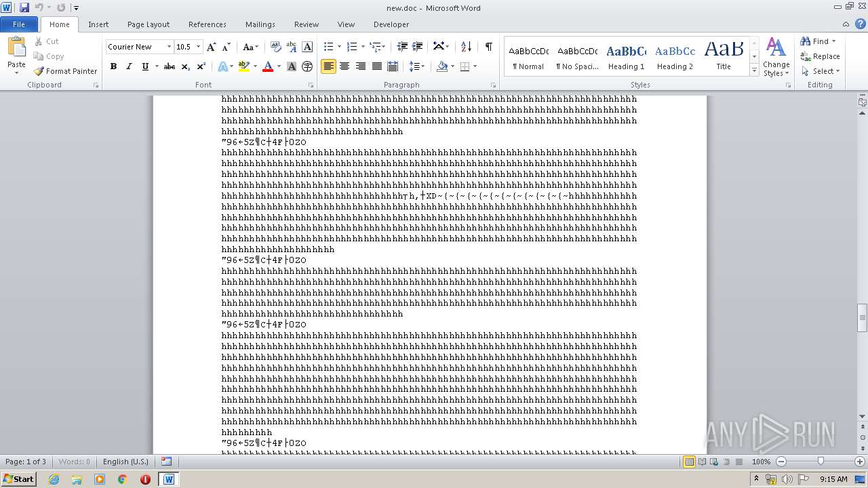This screenshot has width=868, height=488.
Task: Click Text Highlight Color button
Action: tap(244, 66)
